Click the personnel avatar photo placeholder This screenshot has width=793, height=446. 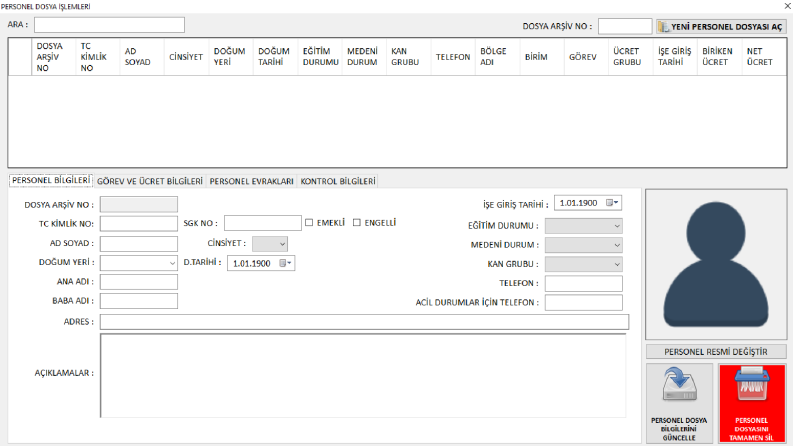716,264
